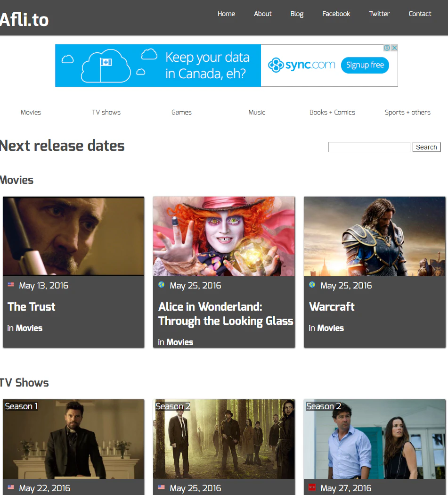Click the May 27, 2016 date
Screen dimensions: 448x495
pos(346,488)
